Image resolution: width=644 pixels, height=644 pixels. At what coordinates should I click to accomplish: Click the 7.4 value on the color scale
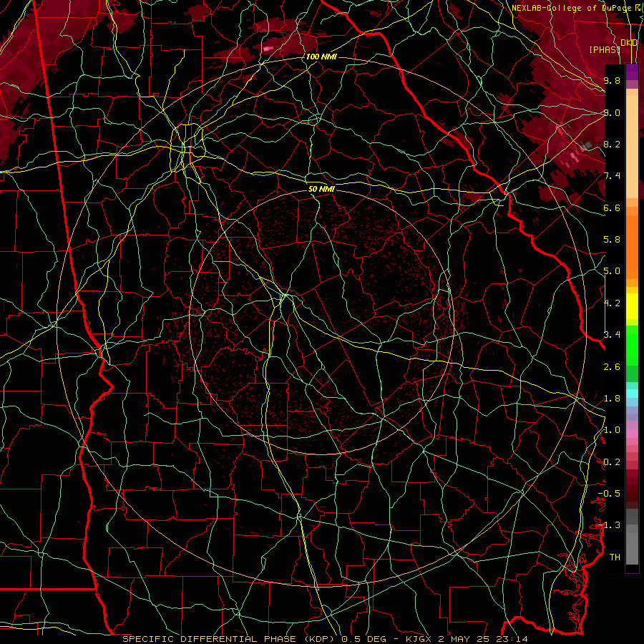point(612,176)
